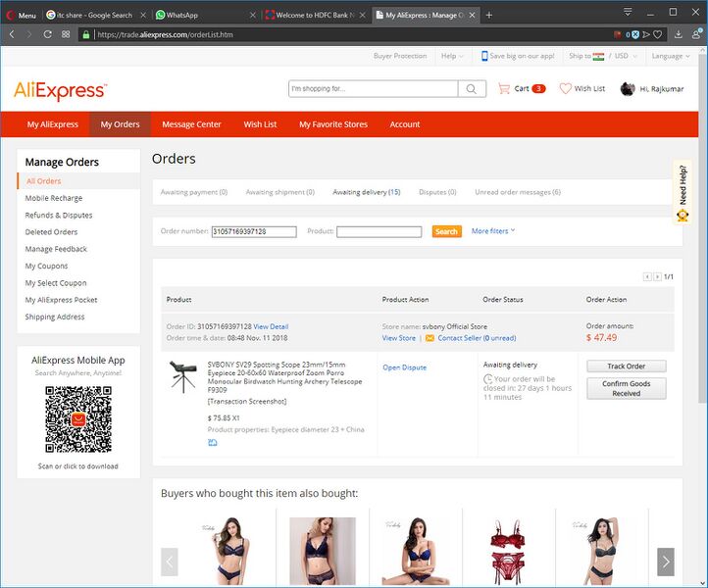Expand the Help dropdown
708x588 pixels.
click(x=452, y=56)
